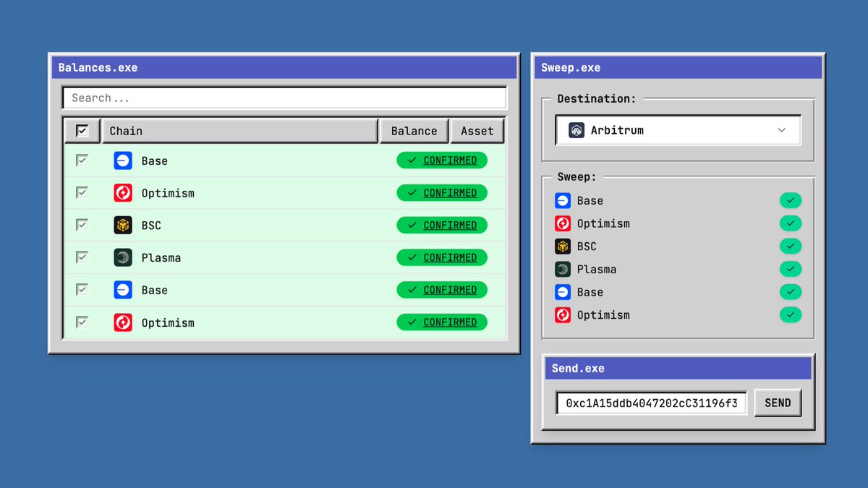
Task: Click the wallet address field in Send.exe
Action: [651, 403]
